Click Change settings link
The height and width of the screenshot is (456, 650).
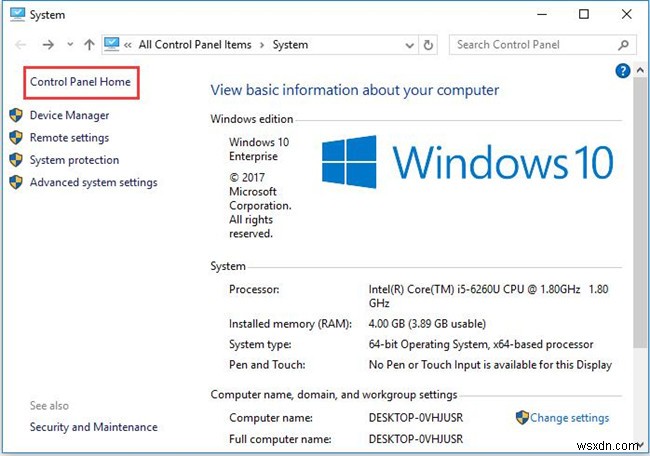570,418
